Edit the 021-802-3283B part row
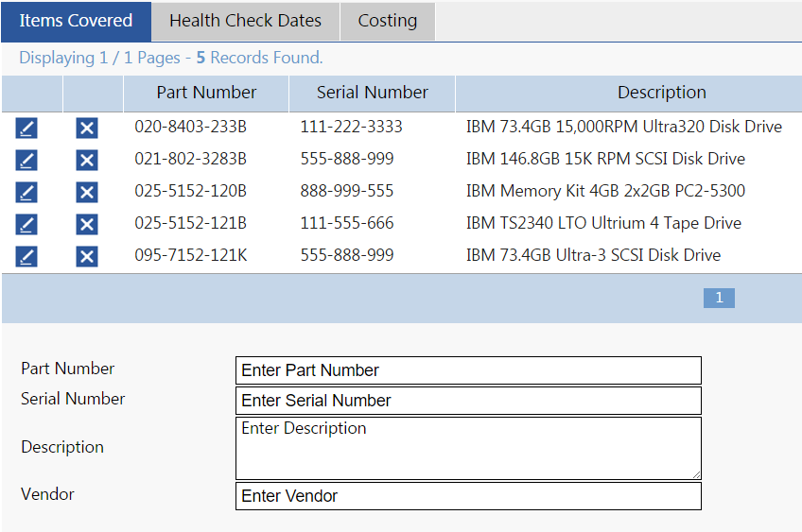 pyautogui.click(x=26, y=160)
